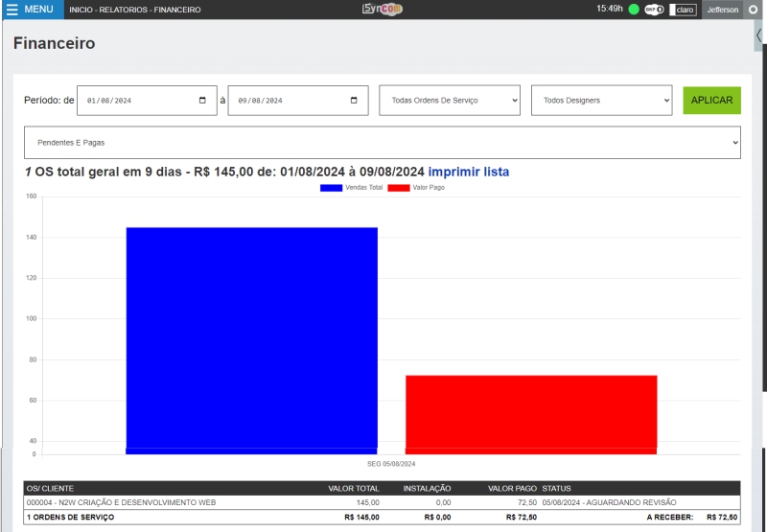Collapse side panel with the chevron arrow

click(758, 35)
